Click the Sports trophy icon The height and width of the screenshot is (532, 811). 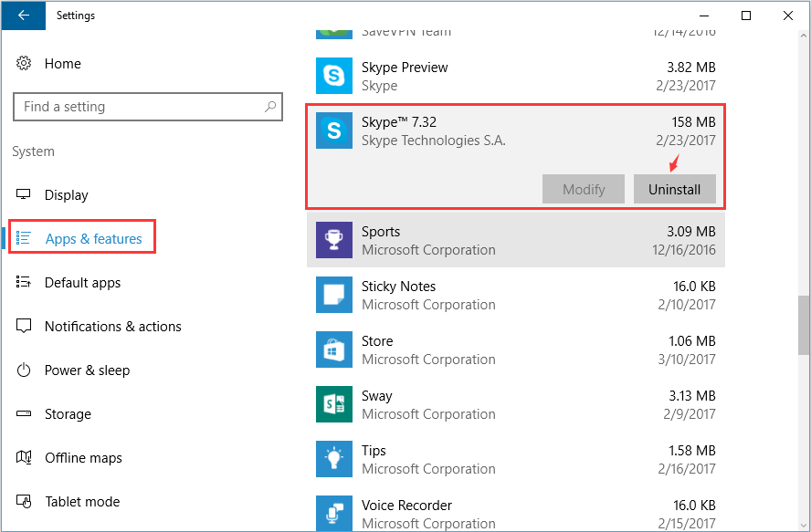pyautogui.click(x=334, y=240)
